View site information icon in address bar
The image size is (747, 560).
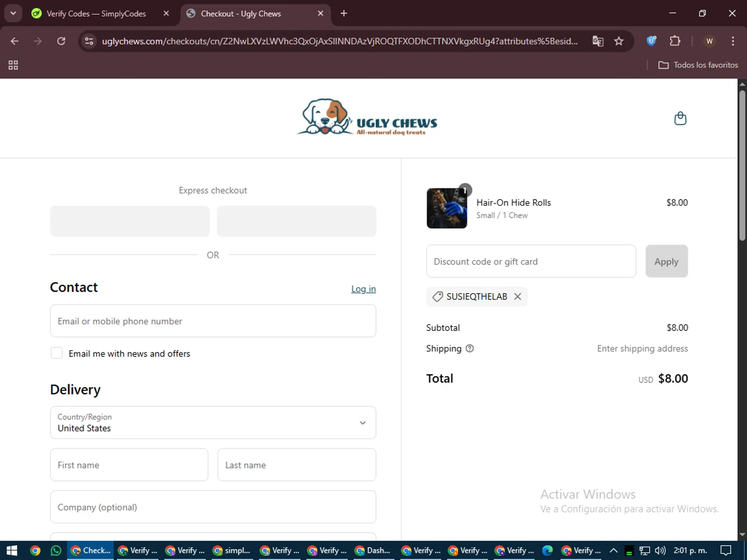coord(89,41)
